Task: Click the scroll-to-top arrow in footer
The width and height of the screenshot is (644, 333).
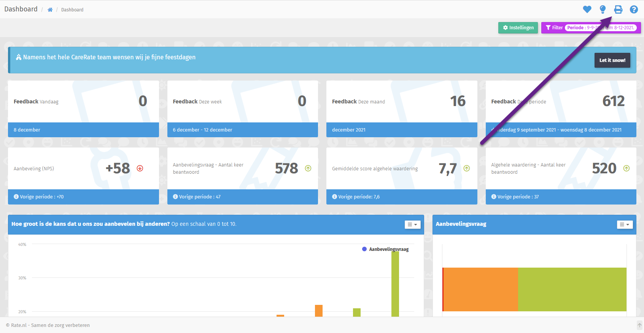Action: pos(640,325)
